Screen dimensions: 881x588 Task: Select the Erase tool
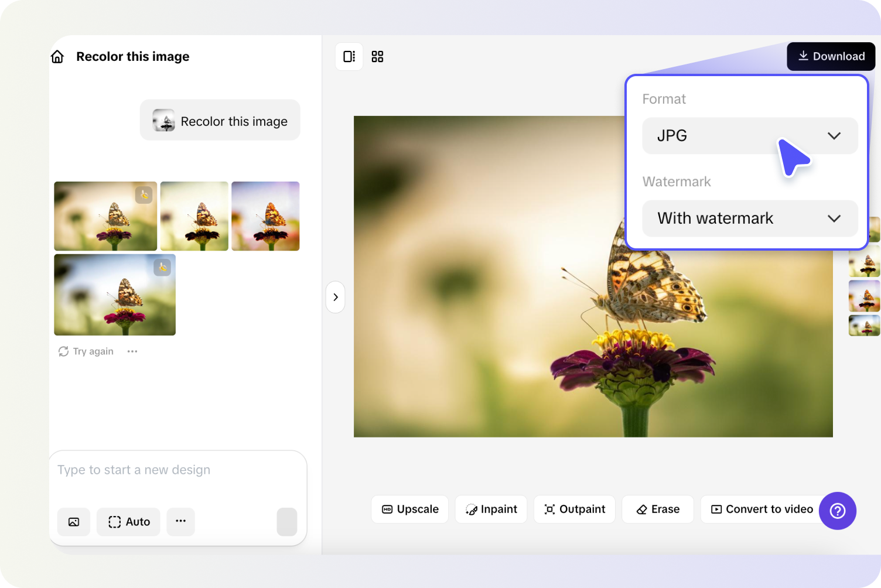[x=657, y=509]
